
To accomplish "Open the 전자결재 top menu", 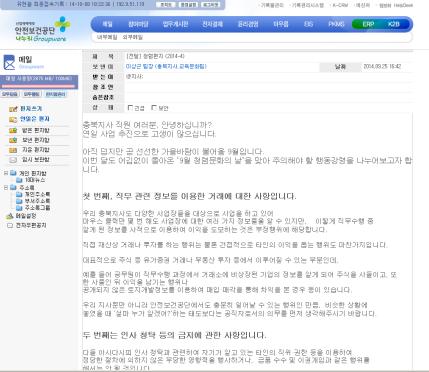I will pyautogui.click(x=212, y=24).
